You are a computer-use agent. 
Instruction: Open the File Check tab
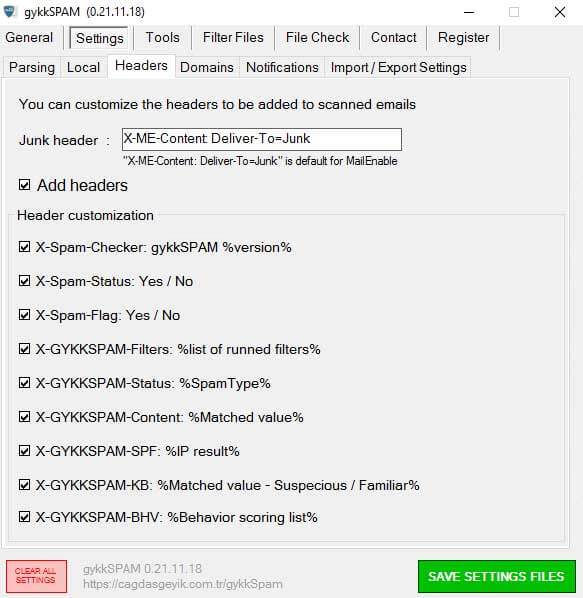tap(317, 37)
